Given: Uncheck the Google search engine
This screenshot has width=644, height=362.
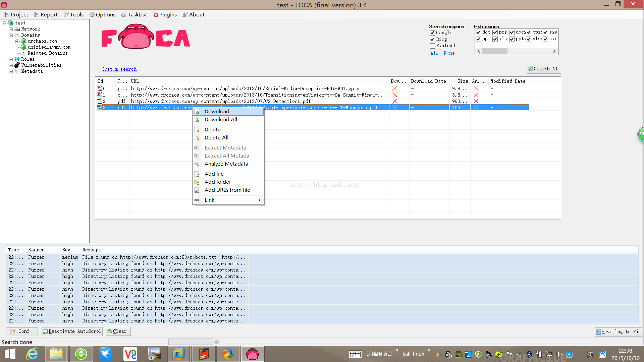Looking at the screenshot, I should (432, 33).
